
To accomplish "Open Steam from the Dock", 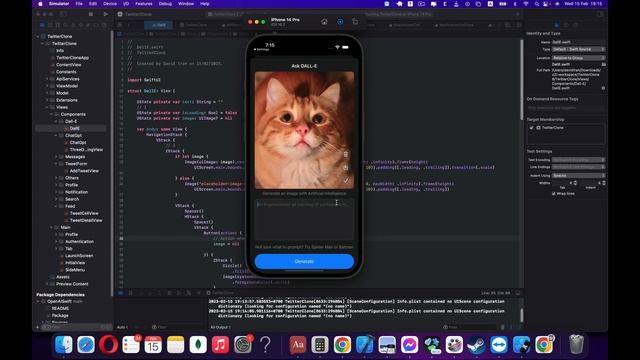I will [x=476, y=344].
